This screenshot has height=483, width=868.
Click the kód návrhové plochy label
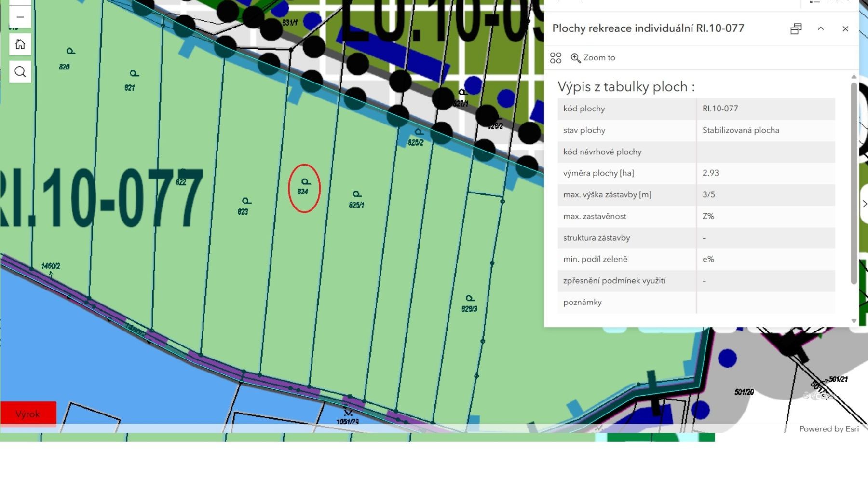pyautogui.click(x=602, y=152)
